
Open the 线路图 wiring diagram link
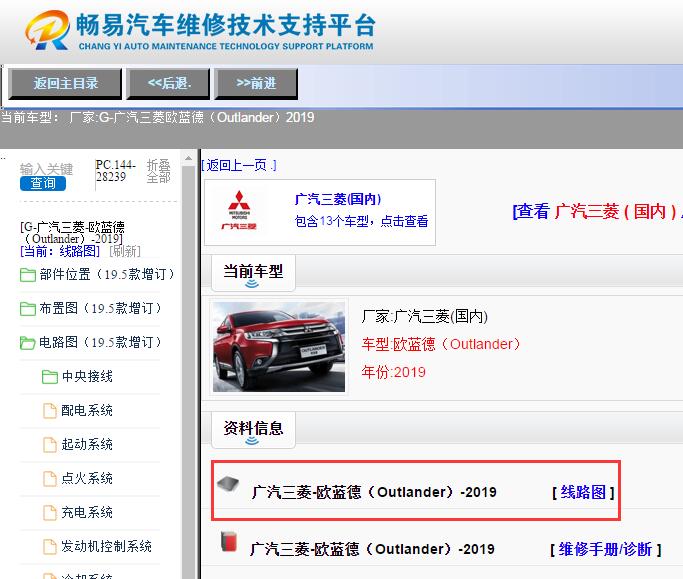(583, 492)
